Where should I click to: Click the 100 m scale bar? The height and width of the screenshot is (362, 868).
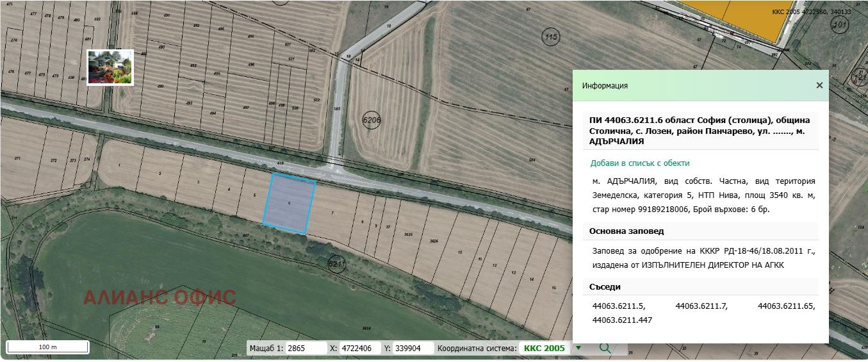48,347
